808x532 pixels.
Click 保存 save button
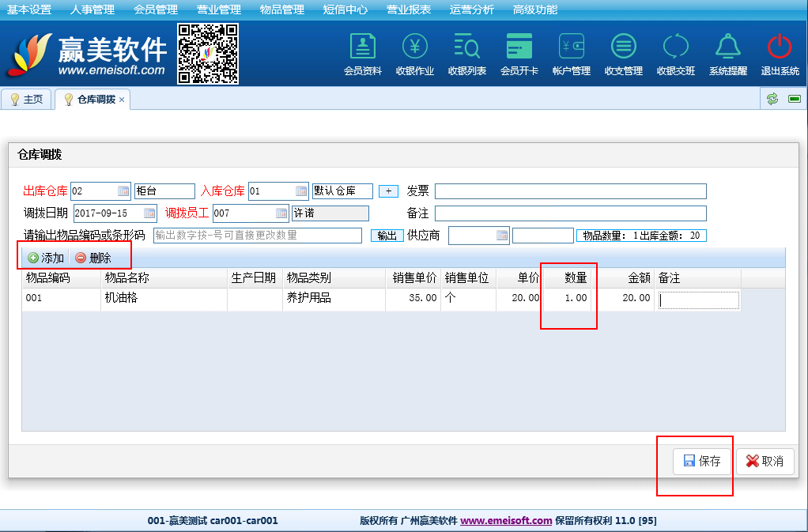click(x=702, y=462)
